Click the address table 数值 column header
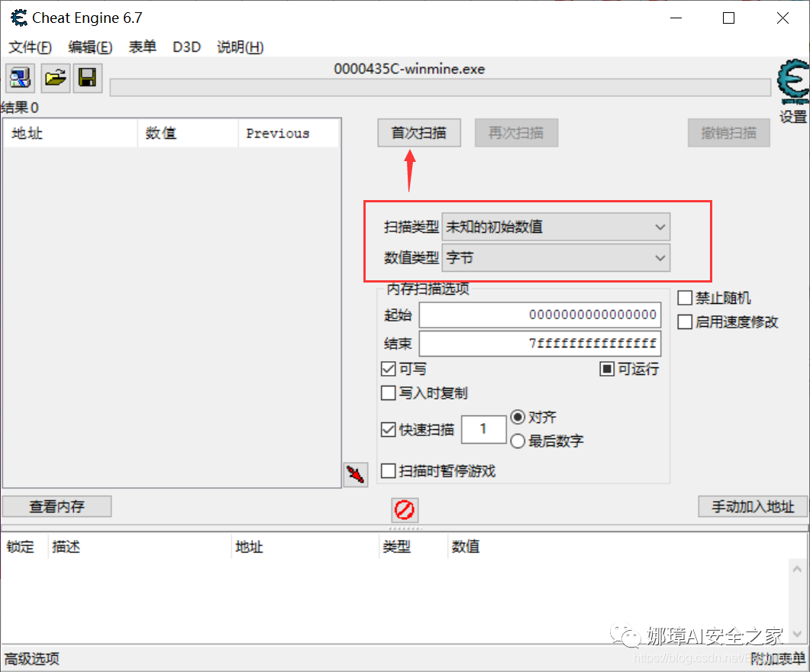Screen dimensions: 810x672 (466, 547)
